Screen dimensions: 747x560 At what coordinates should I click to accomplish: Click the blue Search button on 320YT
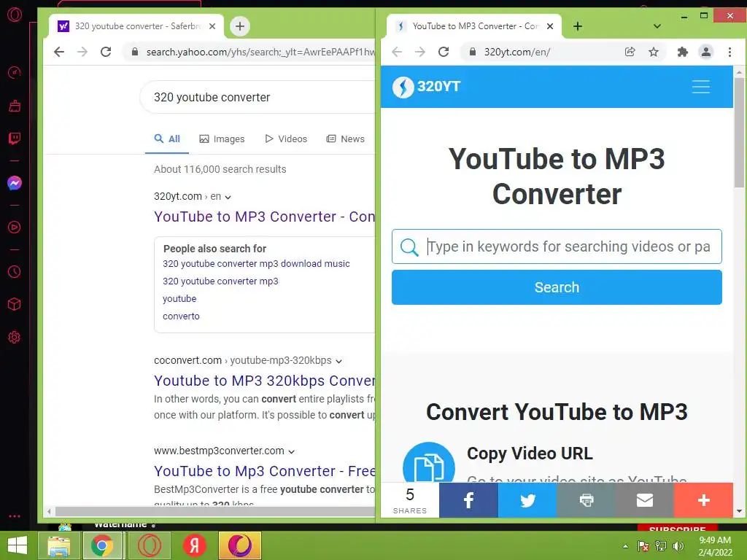(x=557, y=287)
